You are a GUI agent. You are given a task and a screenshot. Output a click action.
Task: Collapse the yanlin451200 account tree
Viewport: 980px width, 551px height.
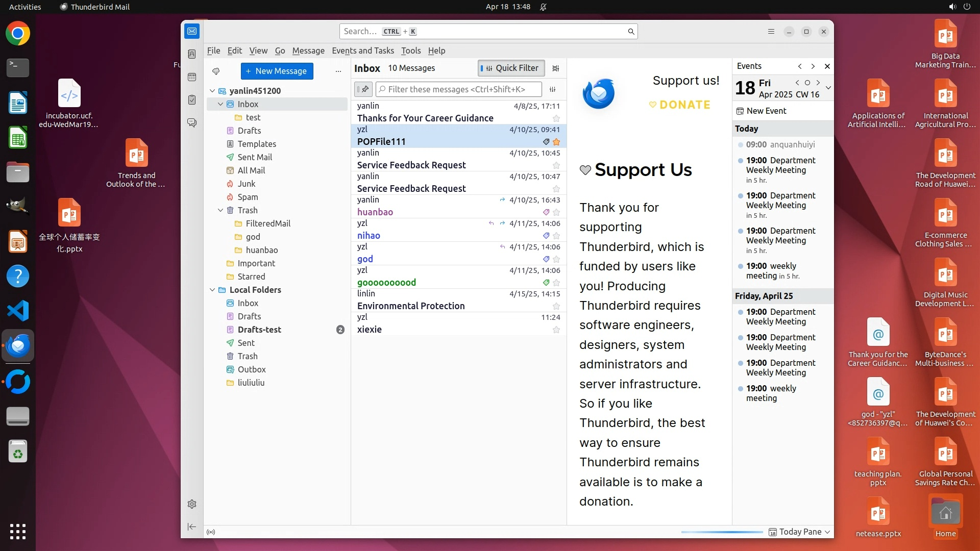[x=212, y=91]
